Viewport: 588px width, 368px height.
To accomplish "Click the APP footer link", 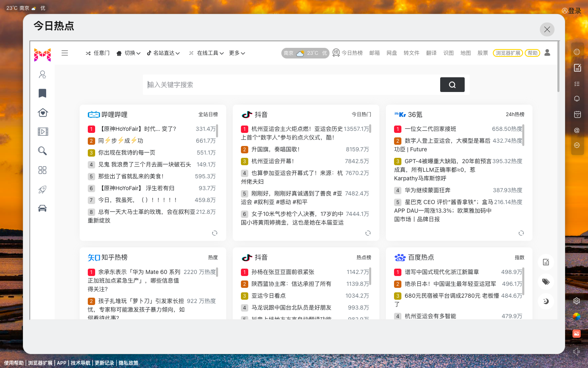I will (62, 363).
